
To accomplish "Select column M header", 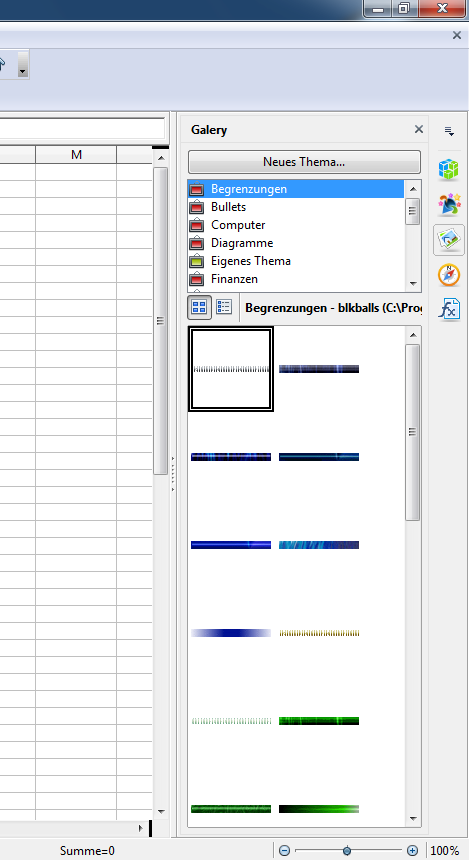I will pyautogui.click(x=76, y=155).
